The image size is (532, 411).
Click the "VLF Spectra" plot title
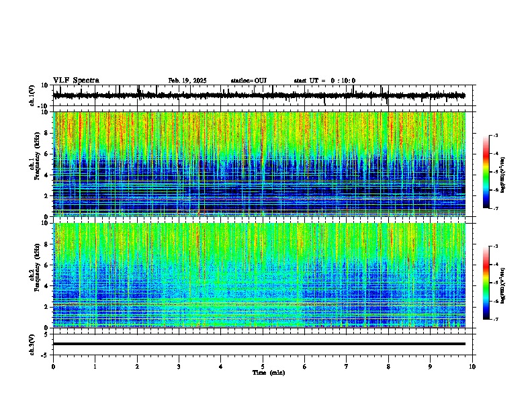tap(76, 81)
